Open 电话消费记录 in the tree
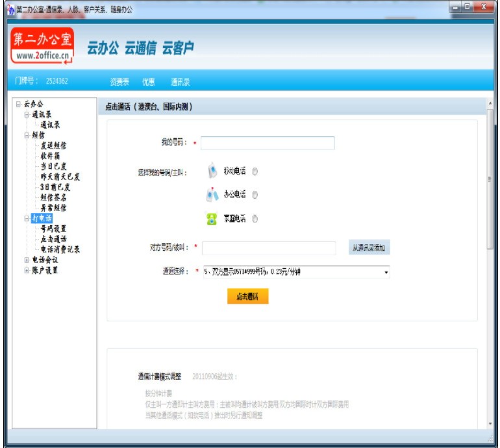Screen dimensions: 500x448 60,249
